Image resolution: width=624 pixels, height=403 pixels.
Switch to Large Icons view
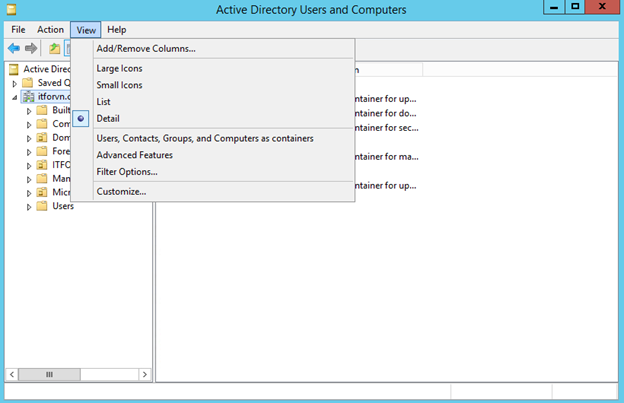point(119,68)
